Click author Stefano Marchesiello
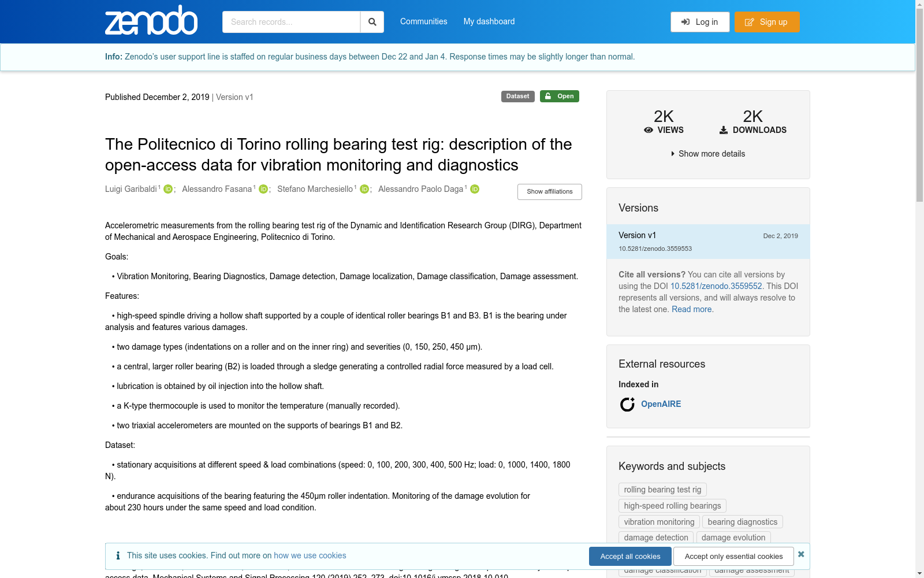Screen dimensions: 924x578 (x=315, y=189)
